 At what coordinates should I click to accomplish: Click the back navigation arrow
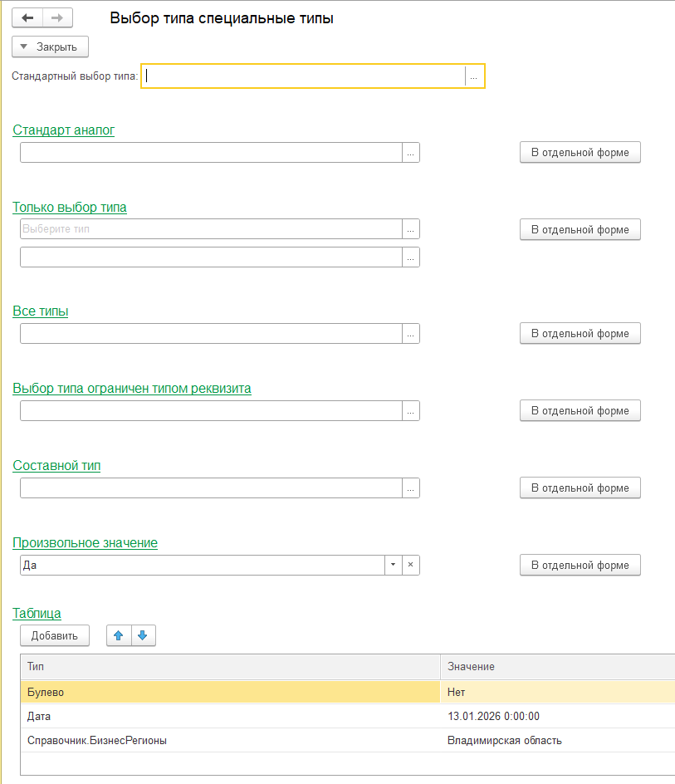click(27, 17)
